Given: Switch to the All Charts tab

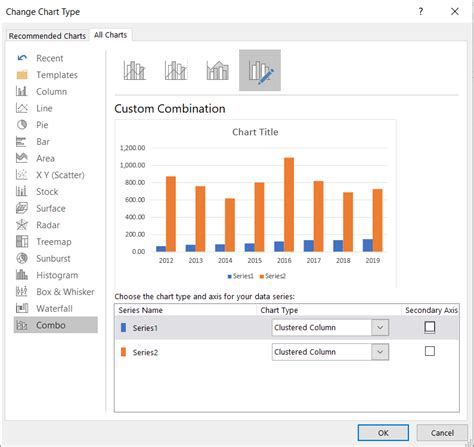Looking at the screenshot, I should 111,35.
